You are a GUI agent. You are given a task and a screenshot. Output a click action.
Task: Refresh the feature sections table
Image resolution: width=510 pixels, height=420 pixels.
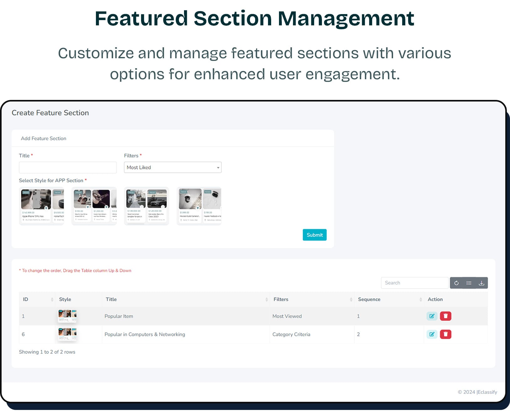(x=456, y=283)
